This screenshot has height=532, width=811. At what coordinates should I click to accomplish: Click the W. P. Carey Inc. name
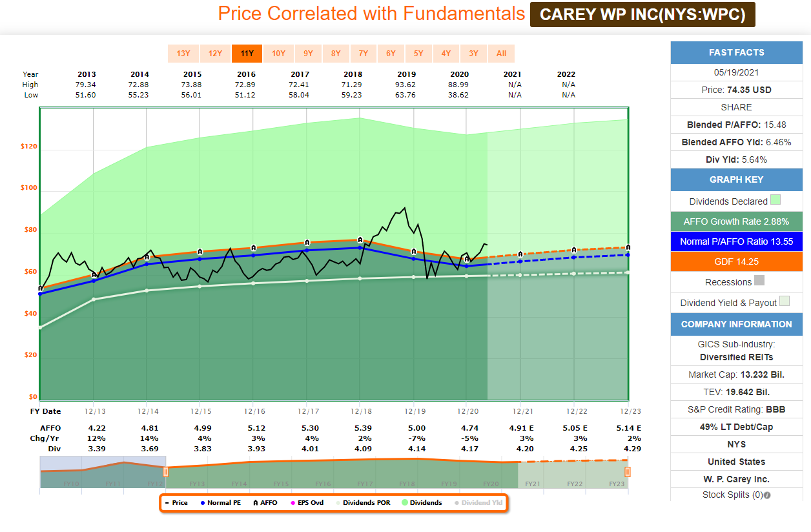[736, 479]
